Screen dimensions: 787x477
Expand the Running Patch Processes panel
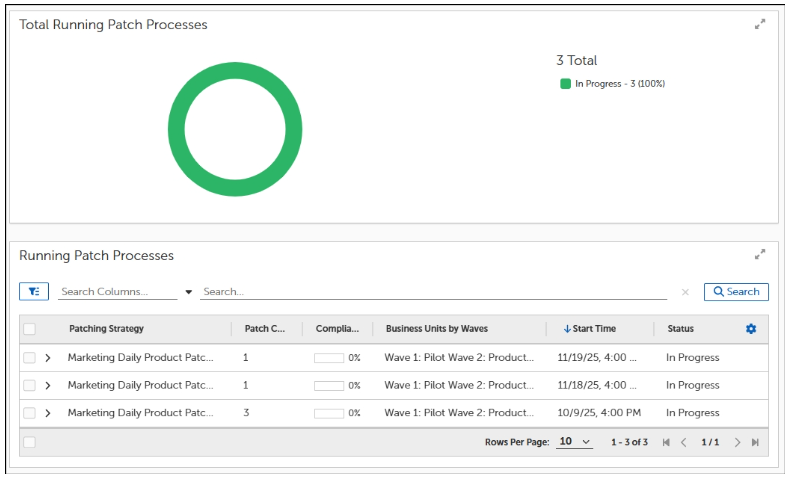[760, 254]
